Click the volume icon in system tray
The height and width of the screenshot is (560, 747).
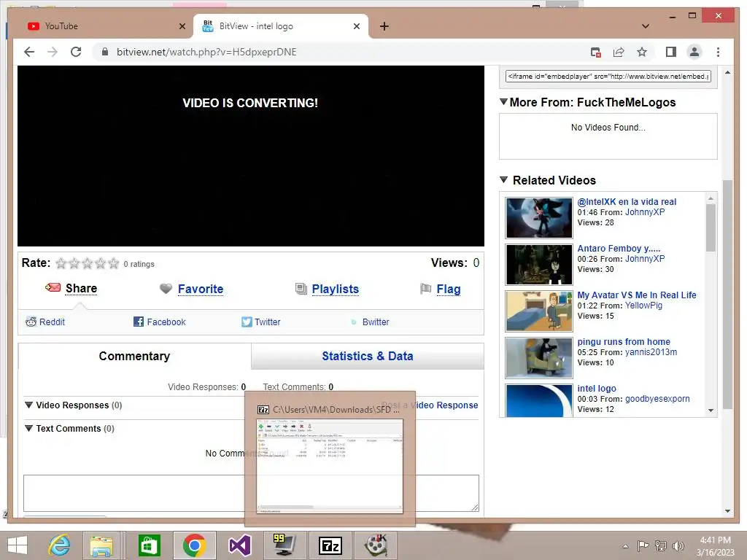point(678,545)
